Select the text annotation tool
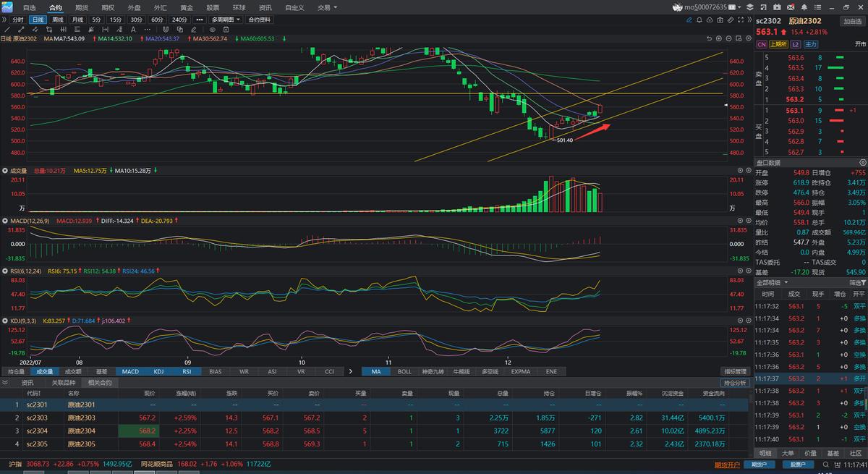The image size is (868, 474). pos(133,30)
